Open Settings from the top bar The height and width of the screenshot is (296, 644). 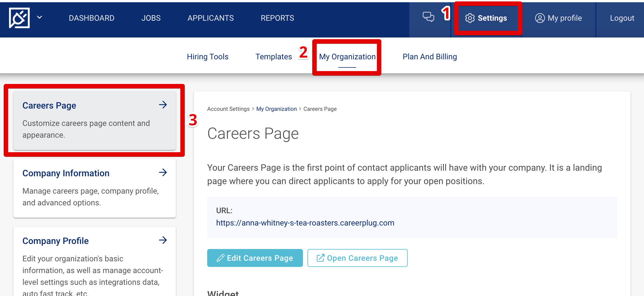tap(486, 18)
